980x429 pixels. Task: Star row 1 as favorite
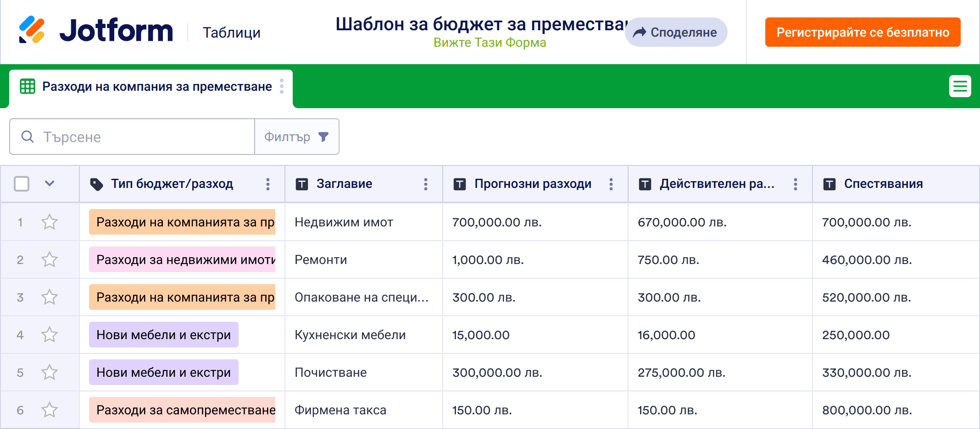[50, 222]
